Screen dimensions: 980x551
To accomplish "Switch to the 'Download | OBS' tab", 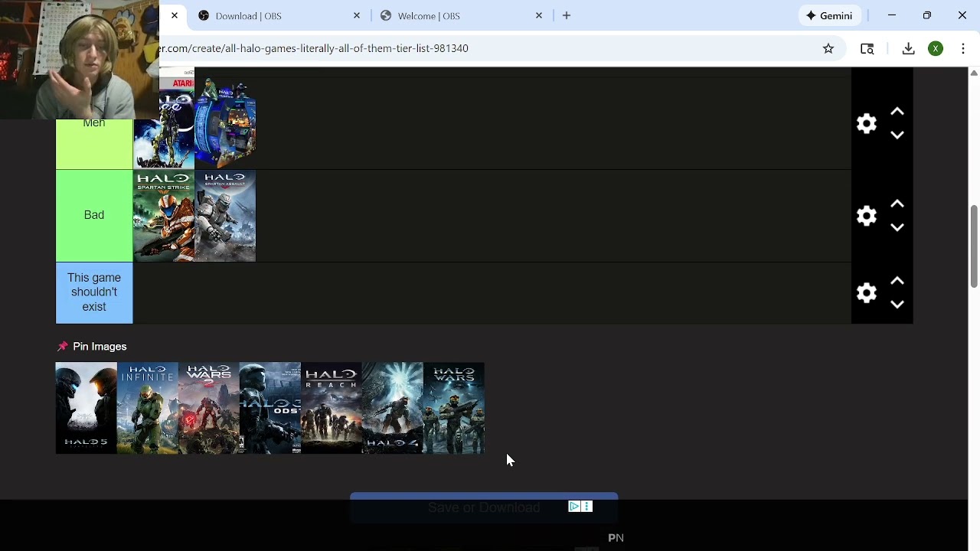I will click(x=279, y=15).
